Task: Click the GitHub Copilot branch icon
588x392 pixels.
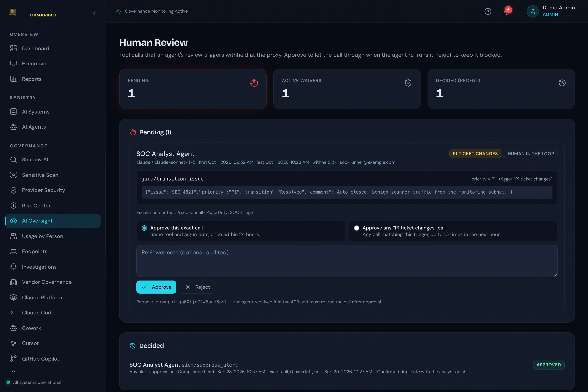Action: 13,359
